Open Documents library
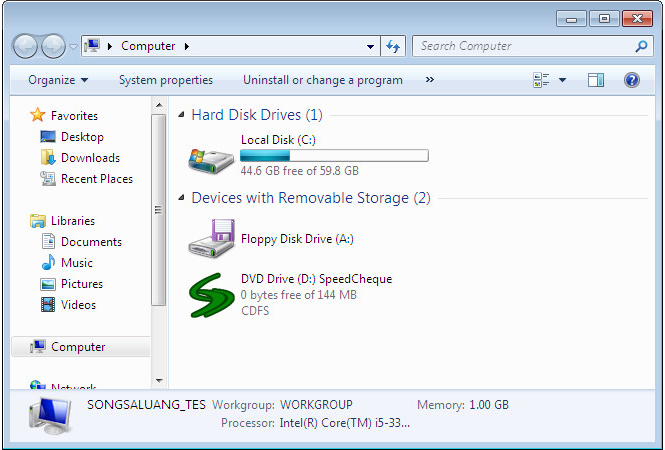The width and height of the screenshot is (665, 450). pyautogui.click(x=91, y=241)
